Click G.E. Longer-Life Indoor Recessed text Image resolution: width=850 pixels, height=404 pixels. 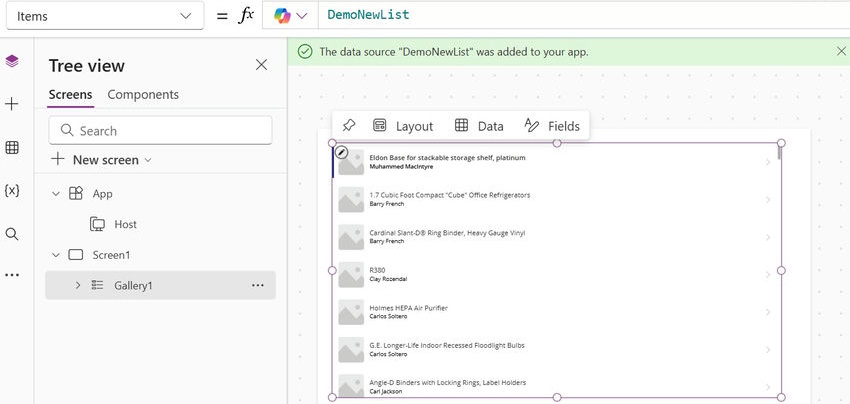click(x=447, y=345)
